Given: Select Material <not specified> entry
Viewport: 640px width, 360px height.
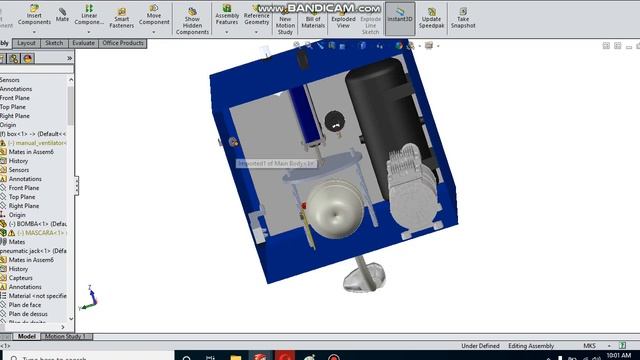Looking at the screenshot, I should point(33,296).
